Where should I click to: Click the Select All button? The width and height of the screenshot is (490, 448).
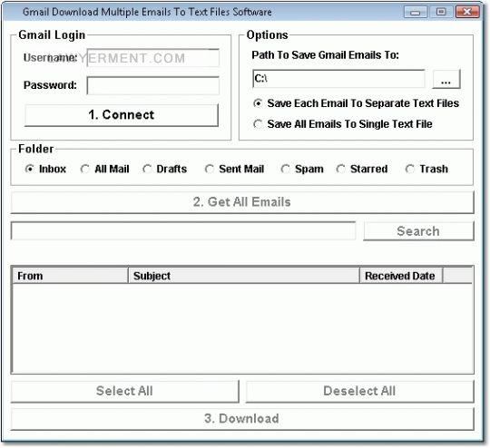click(124, 391)
